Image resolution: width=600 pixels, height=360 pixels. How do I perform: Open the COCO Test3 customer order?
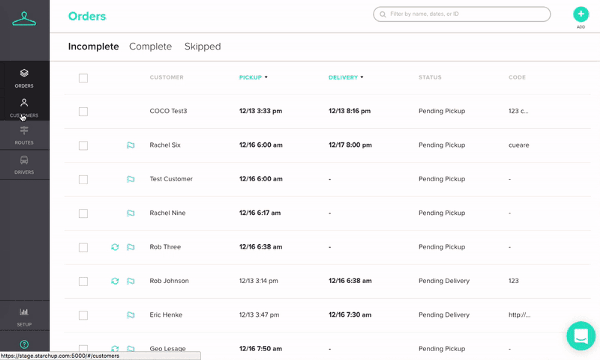pos(168,111)
